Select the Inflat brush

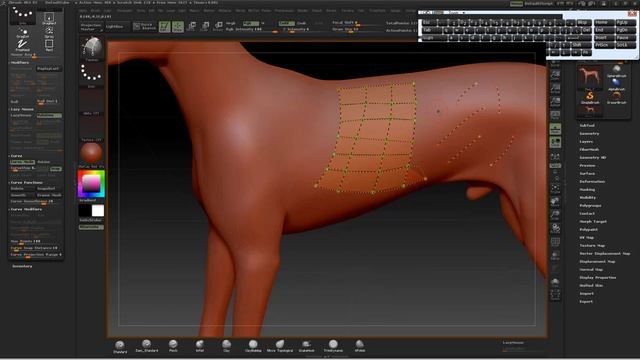[200, 346]
